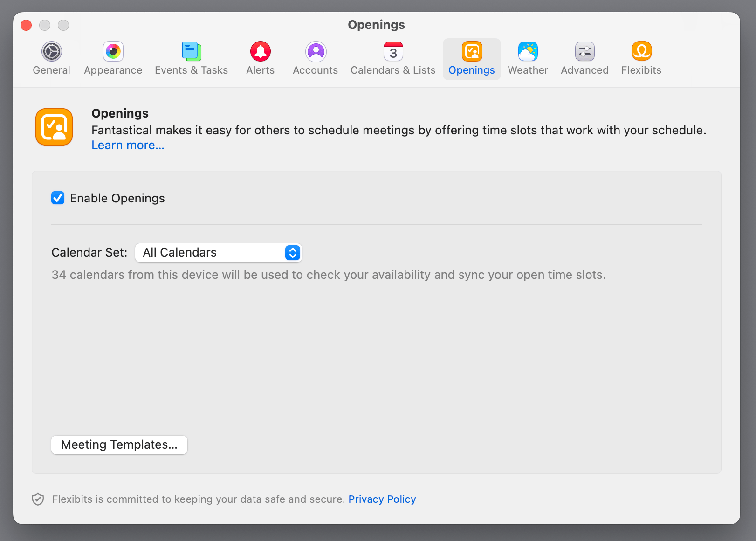The width and height of the screenshot is (756, 541).
Task: Click the 'Fantastical makes it easy' description
Action: coord(399,130)
